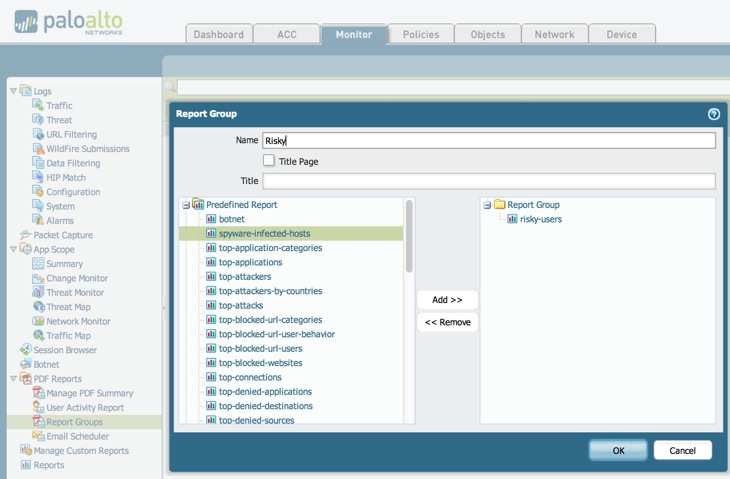Collapse the Predefined Report tree node
730x479 pixels.
[x=186, y=205]
